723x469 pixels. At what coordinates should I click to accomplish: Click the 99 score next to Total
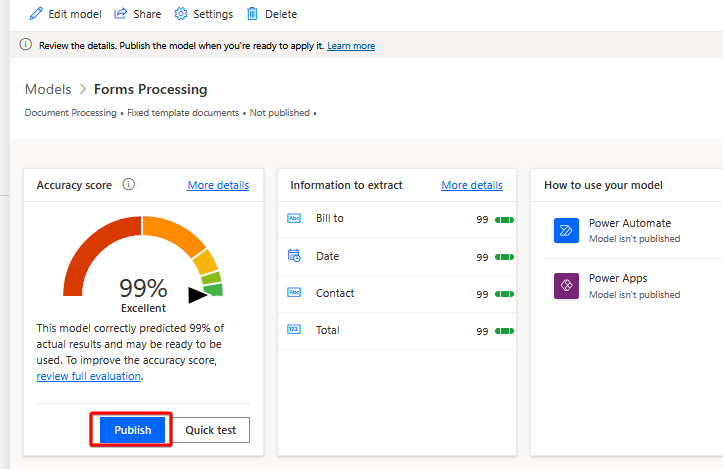[482, 331]
